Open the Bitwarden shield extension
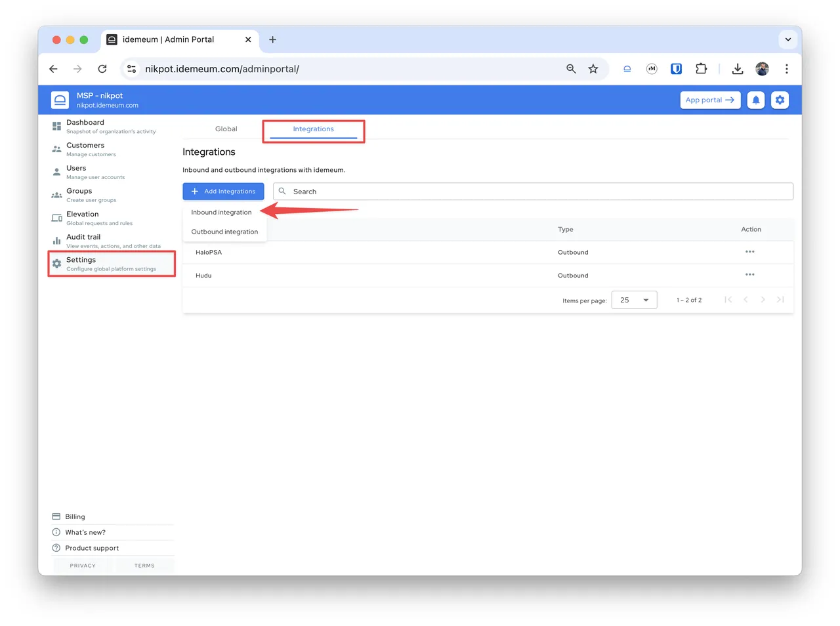 676,69
